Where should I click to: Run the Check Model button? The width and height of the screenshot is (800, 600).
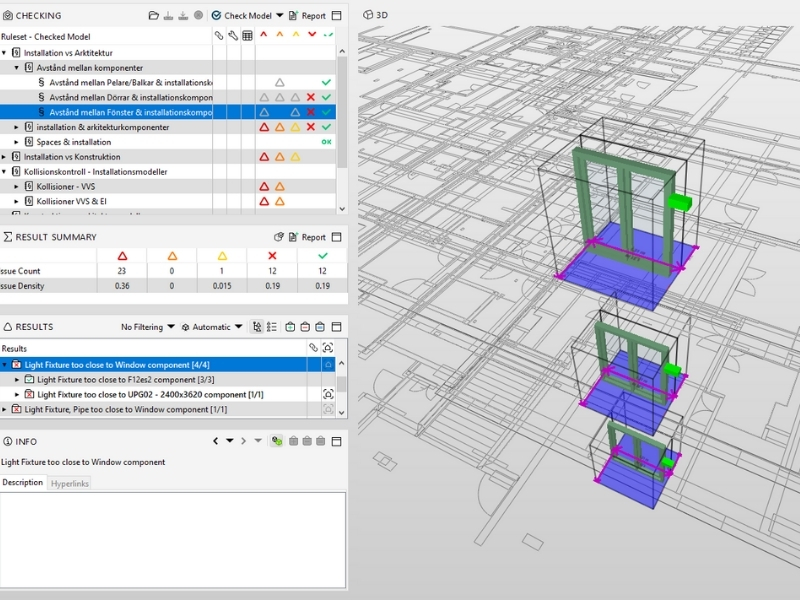coord(241,16)
